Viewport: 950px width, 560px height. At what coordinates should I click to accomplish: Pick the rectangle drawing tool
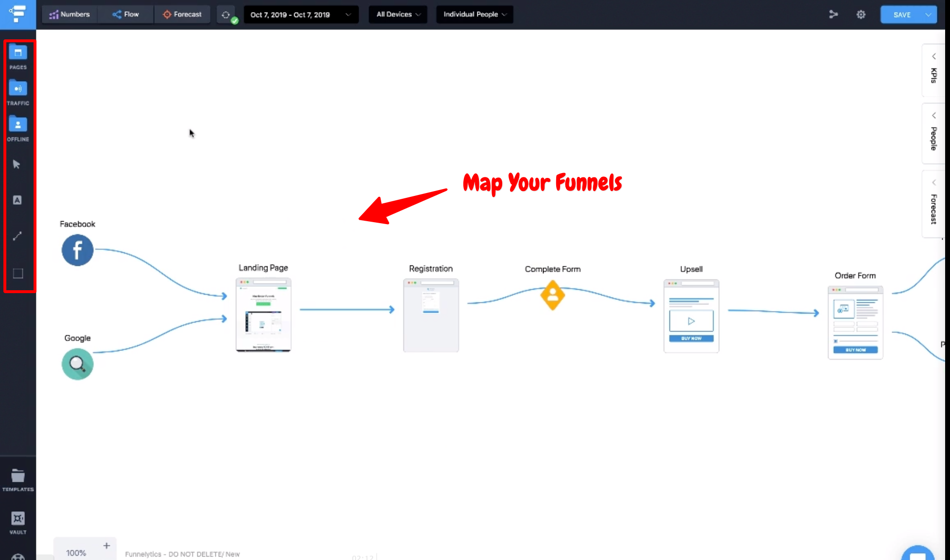[18, 273]
